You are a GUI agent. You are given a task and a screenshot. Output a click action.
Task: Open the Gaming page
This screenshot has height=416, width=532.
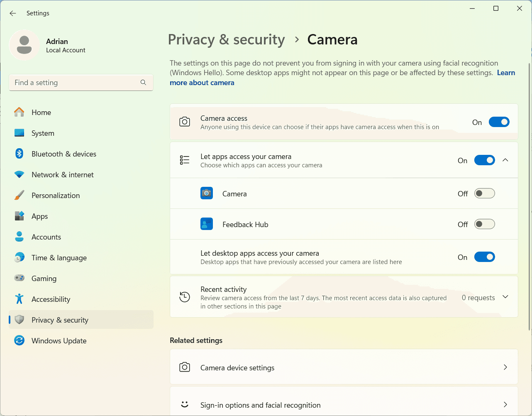coord(81,278)
